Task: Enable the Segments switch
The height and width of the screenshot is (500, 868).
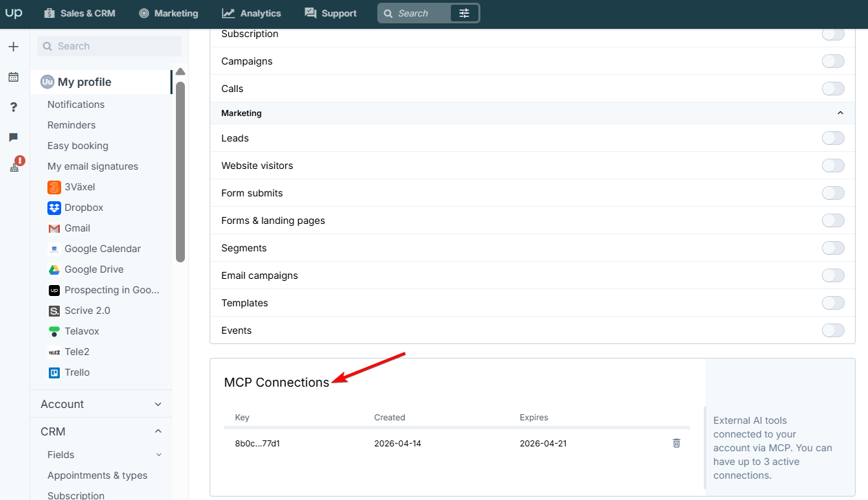Action: pyautogui.click(x=833, y=248)
